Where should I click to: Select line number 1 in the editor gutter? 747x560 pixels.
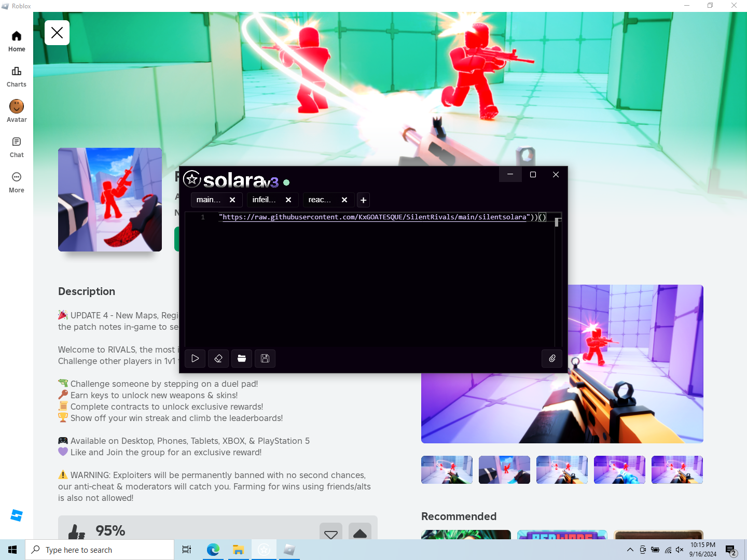(x=203, y=217)
